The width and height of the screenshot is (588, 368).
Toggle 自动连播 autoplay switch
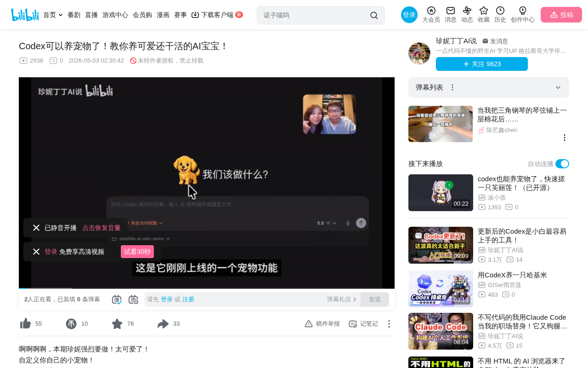click(x=562, y=164)
